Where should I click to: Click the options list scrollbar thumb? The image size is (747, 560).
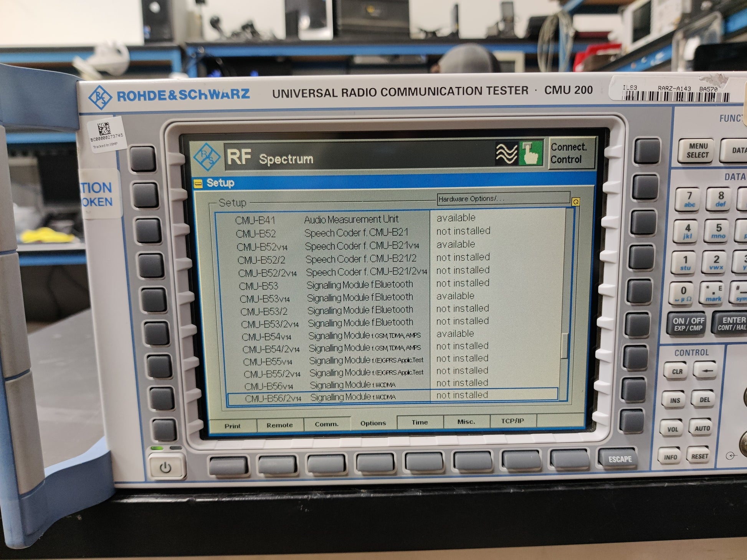[564, 345]
